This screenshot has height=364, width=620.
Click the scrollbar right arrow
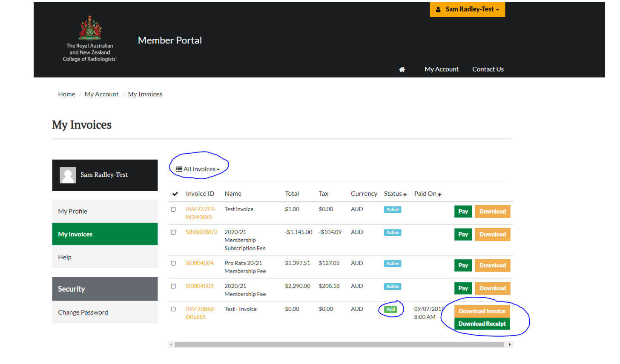click(510, 344)
